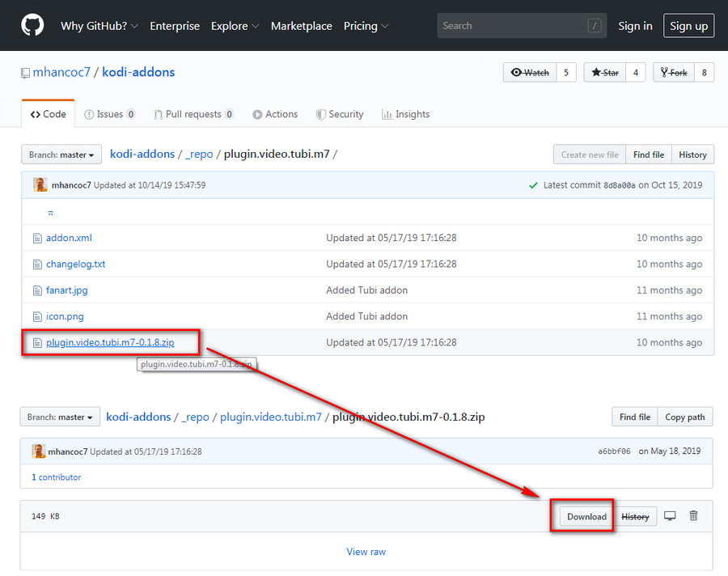Viewport: 728px width, 576px height.
Task: Click the mhancoc7 avatar in the upper commit bar
Action: coord(40,184)
